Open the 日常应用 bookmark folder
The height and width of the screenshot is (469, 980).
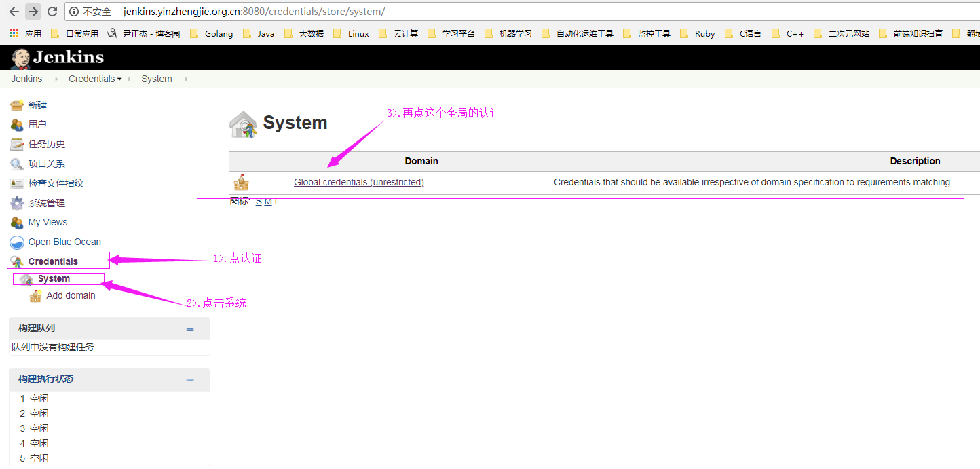(75, 33)
